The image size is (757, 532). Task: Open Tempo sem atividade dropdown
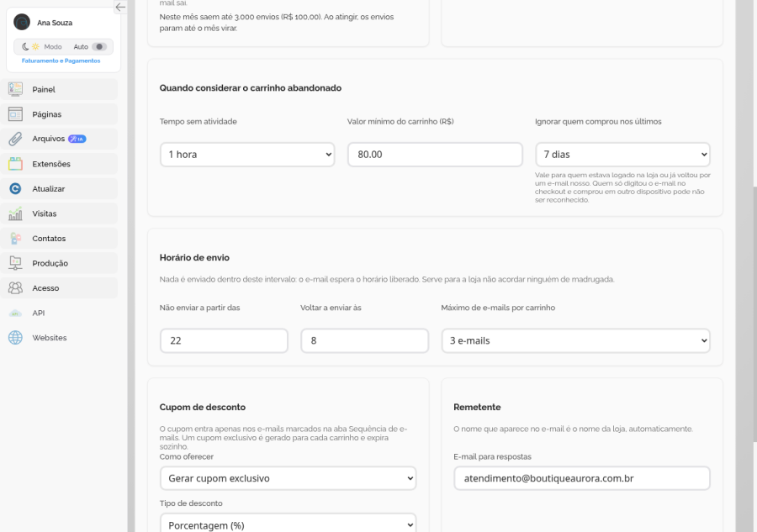pos(247,155)
